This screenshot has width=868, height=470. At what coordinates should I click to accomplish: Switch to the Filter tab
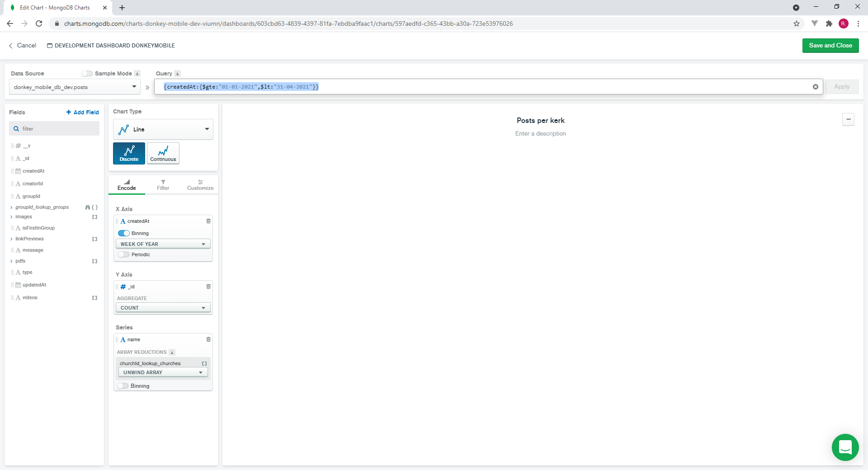163,185
